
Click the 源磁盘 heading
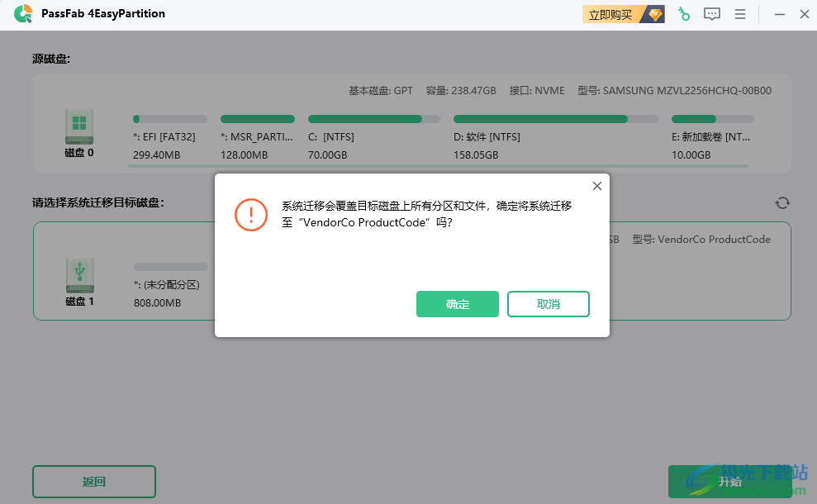51,59
